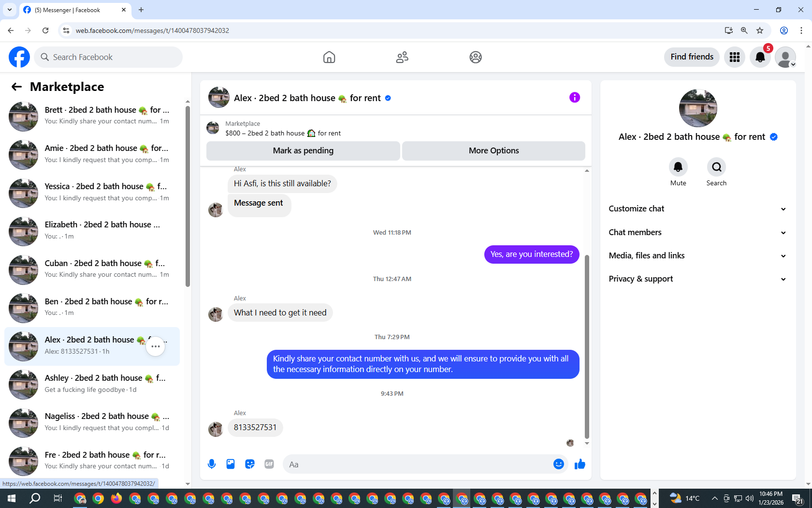This screenshot has height=508, width=812.
Task: Open the Fre conversation
Action: pyautogui.click(x=92, y=461)
